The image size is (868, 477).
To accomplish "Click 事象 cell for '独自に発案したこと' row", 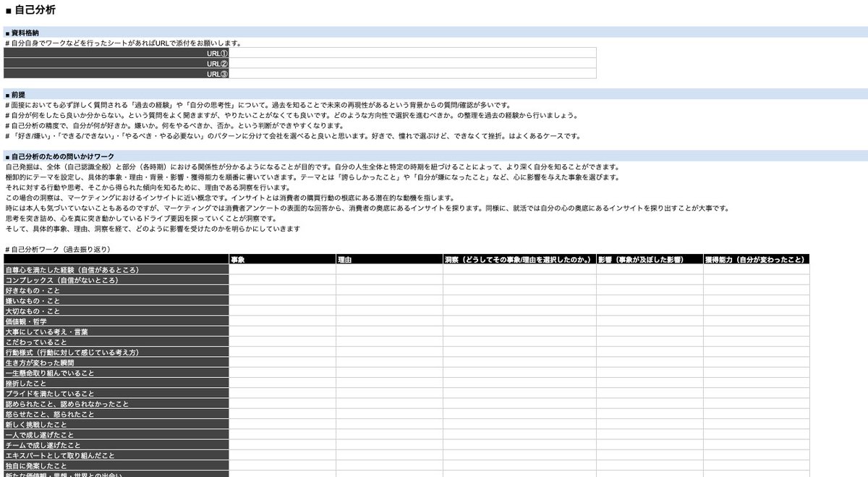I will pos(282,466).
